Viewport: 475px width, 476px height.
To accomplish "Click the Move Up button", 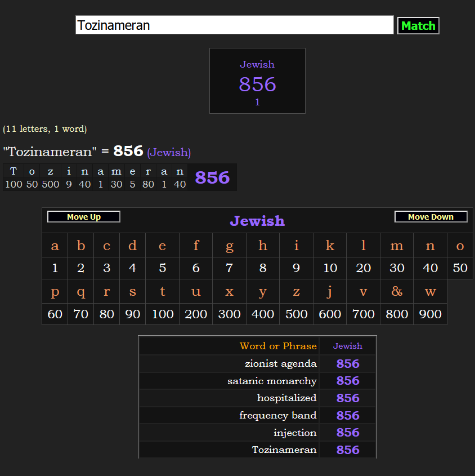I will tap(84, 217).
